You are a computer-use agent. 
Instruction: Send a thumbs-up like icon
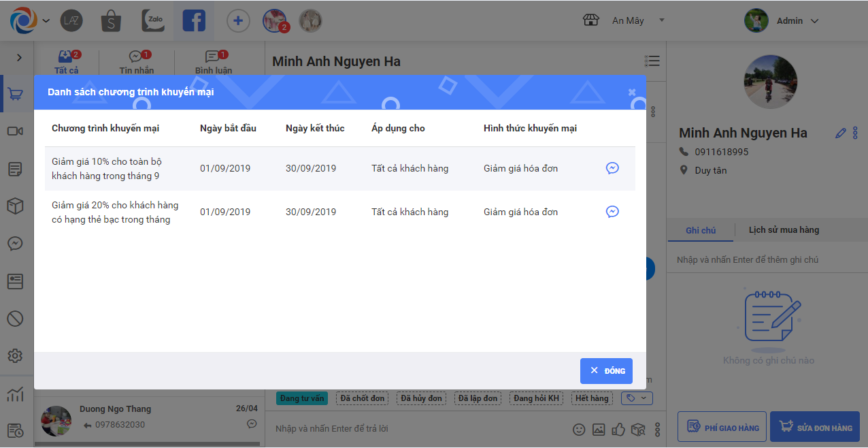(x=618, y=430)
